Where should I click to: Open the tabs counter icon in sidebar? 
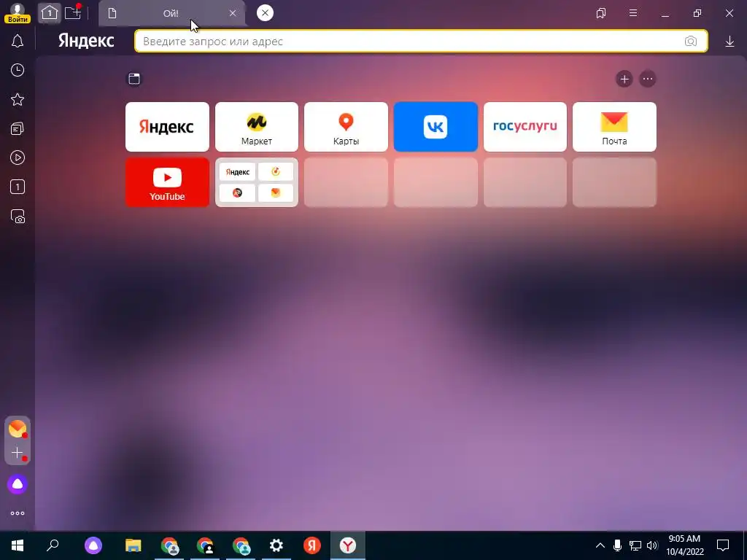click(x=18, y=187)
